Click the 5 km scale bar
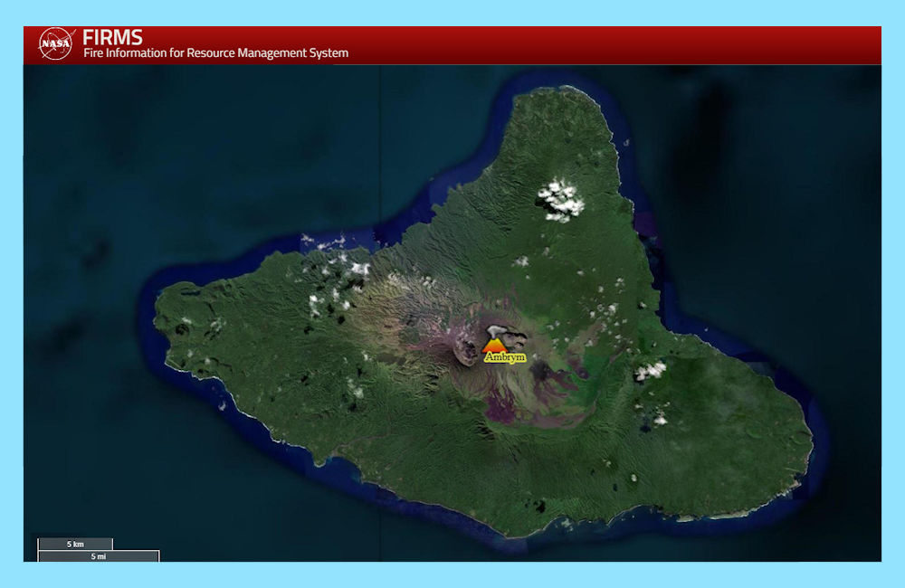The height and width of the screenshot is (588, 905). point(75,544)
